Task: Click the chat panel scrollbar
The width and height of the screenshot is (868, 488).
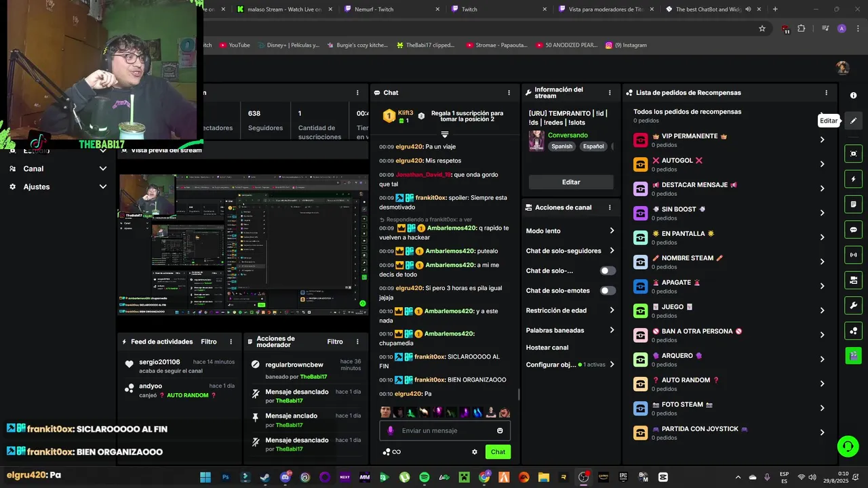Action: (x=519, y=394)
